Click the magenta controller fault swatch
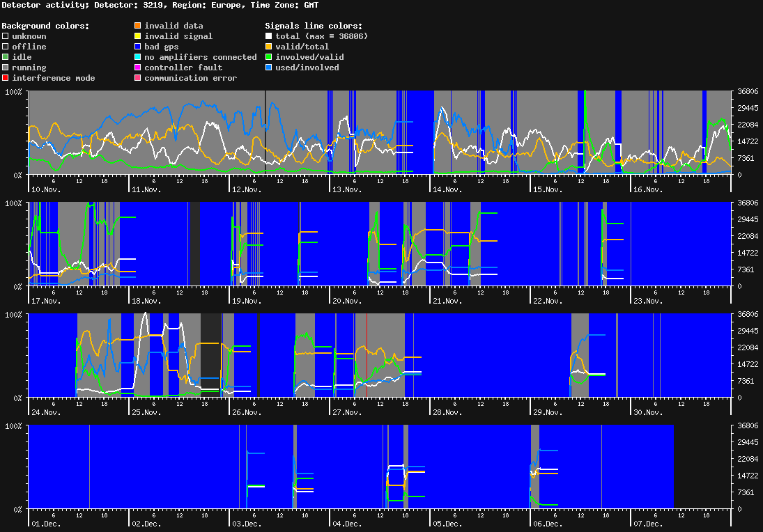Viewport: 763px width, 532px height. pos(138,68)
